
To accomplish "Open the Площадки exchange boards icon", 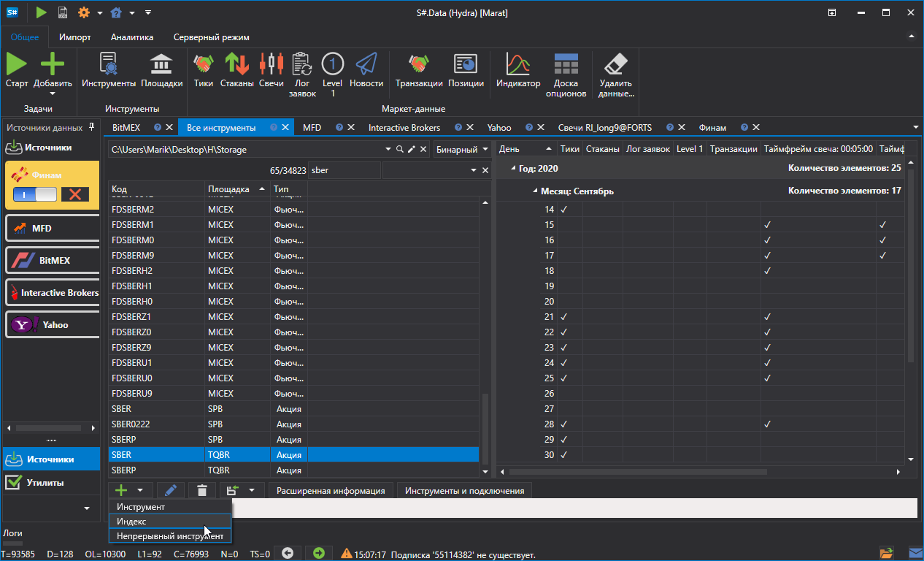I will 161,64.
